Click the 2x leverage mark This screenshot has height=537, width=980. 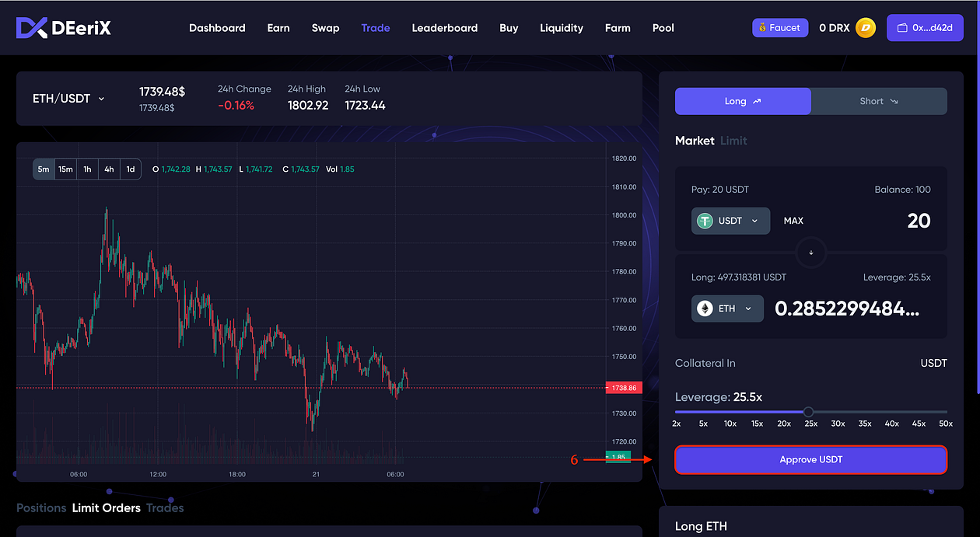pos(677,424)
